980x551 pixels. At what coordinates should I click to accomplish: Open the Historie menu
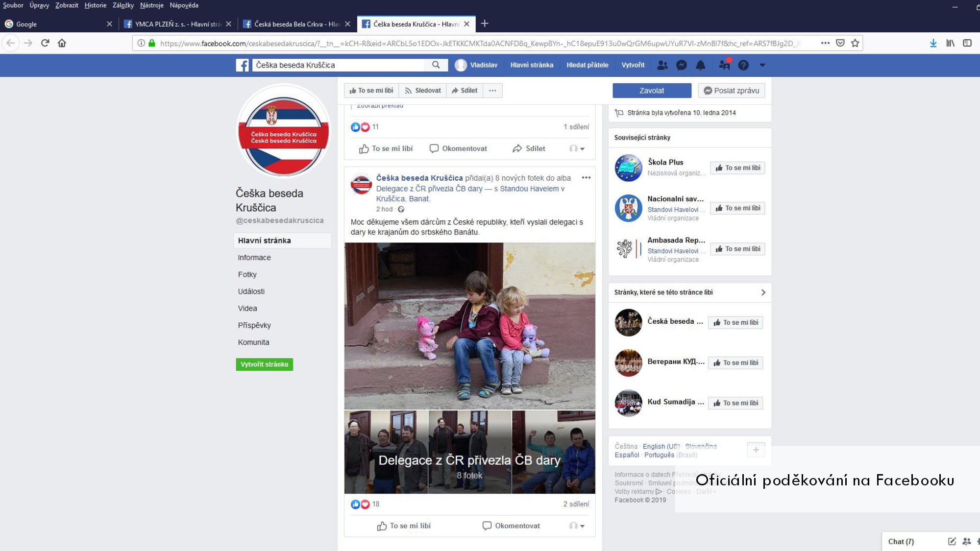[x=95, y=5]
